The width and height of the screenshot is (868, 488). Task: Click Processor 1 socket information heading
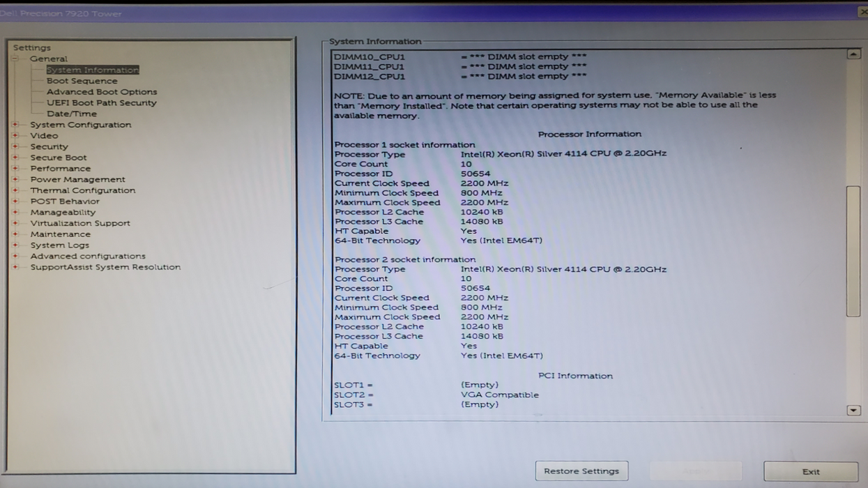[404, 144]
